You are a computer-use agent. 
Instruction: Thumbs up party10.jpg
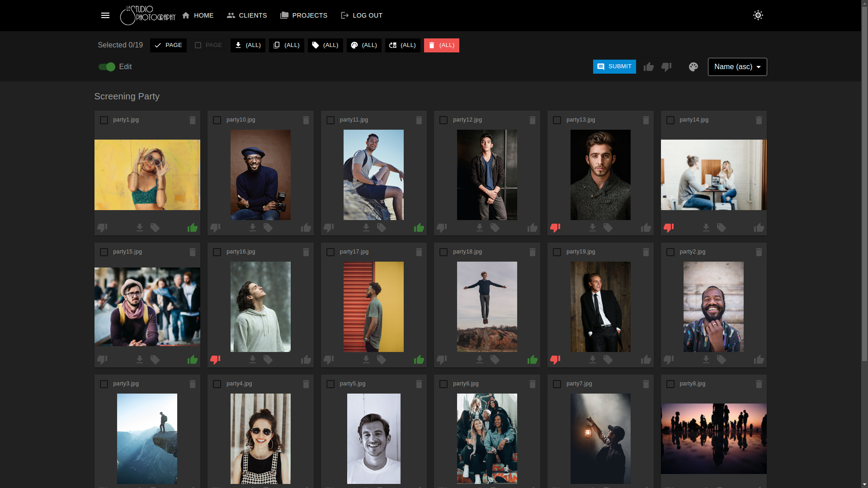click(306, 228)
